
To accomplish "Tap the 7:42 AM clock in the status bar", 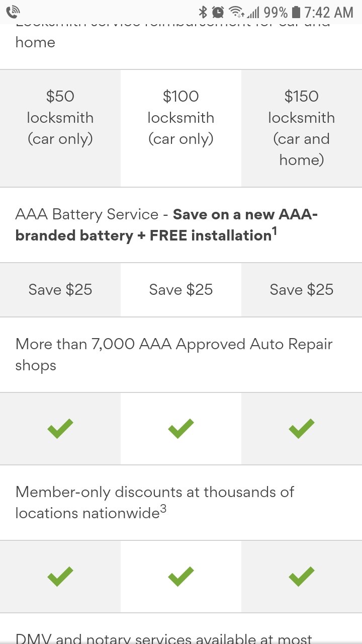I will click(329, 12).
